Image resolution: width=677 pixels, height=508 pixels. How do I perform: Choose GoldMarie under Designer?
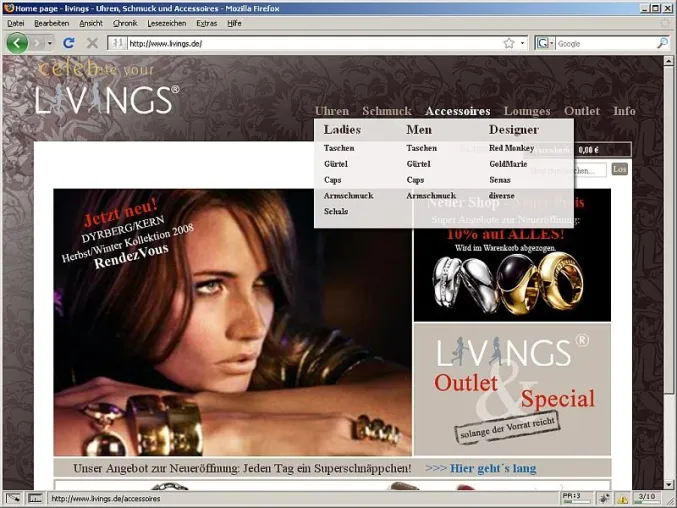coord(508,164)
